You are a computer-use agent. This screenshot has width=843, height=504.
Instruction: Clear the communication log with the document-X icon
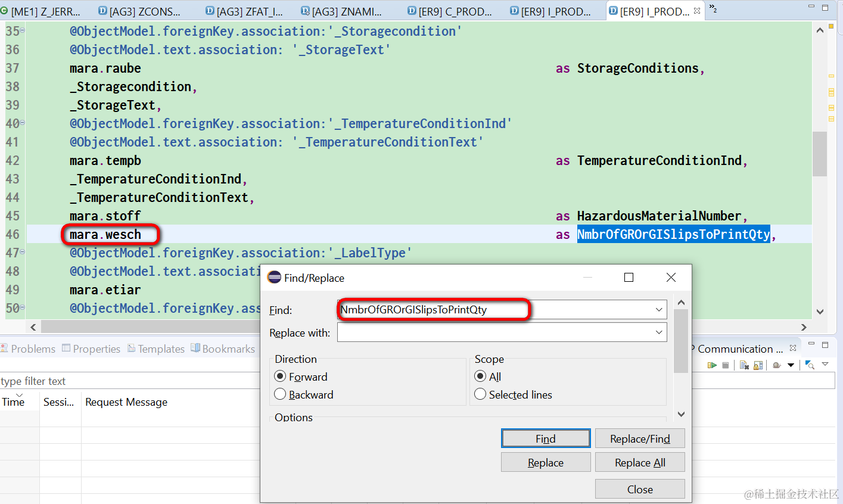click(x=744, y=365)
